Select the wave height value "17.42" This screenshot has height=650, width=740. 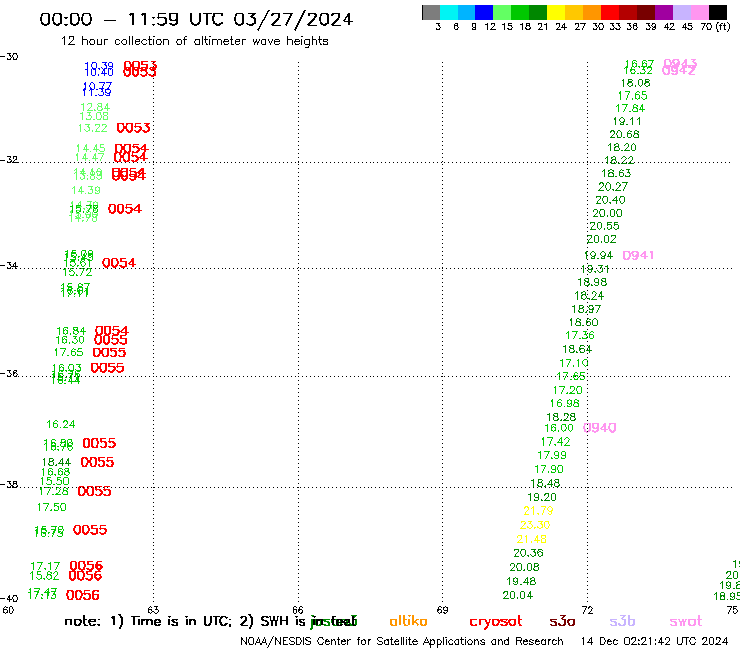[x=555, y=442]
